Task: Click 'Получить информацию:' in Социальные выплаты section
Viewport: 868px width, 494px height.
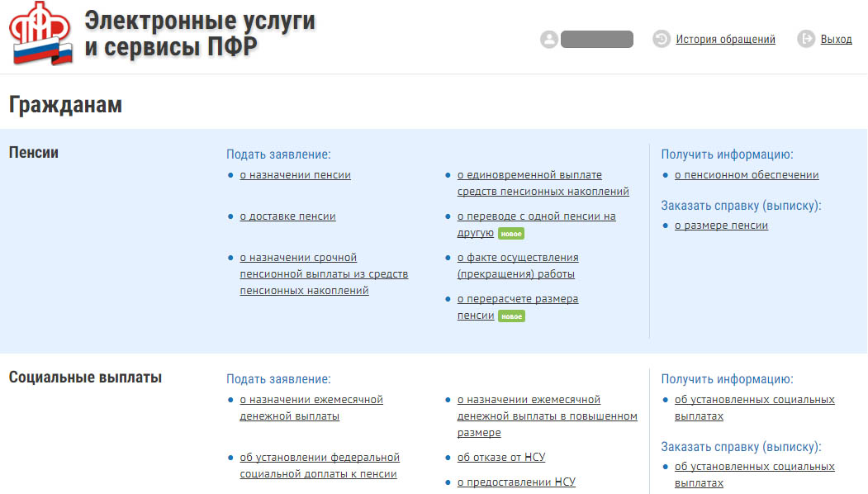Action: pos(727,379)
